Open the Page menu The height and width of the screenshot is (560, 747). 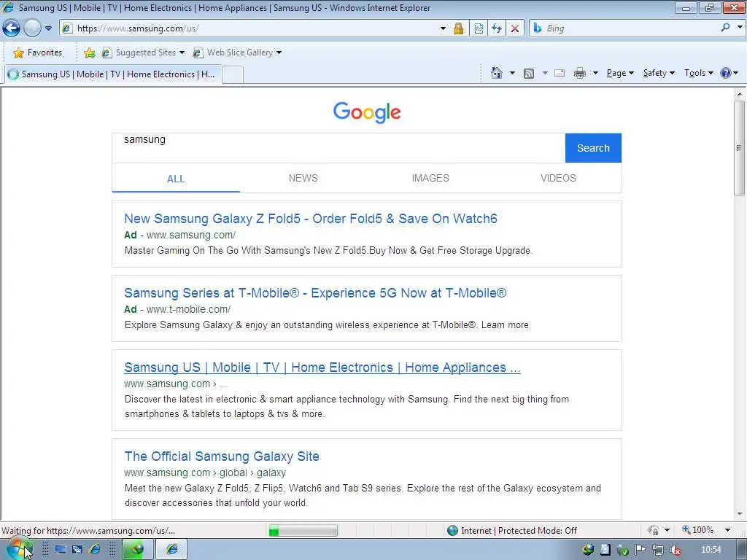(x=620, y=73)
